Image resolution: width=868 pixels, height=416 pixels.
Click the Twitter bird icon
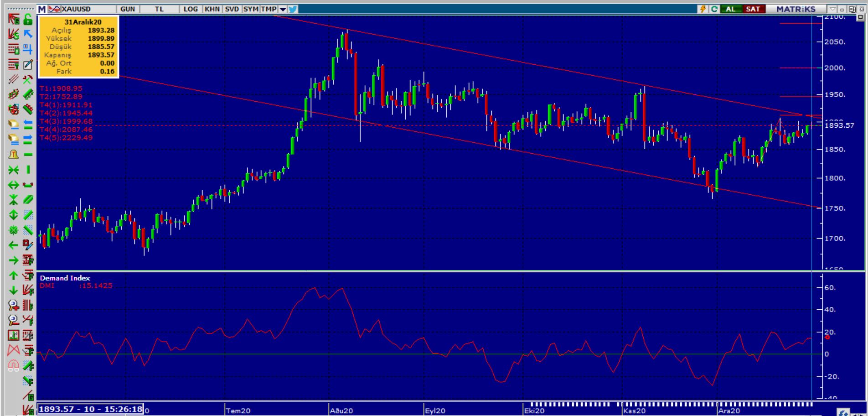click(293, 9)
